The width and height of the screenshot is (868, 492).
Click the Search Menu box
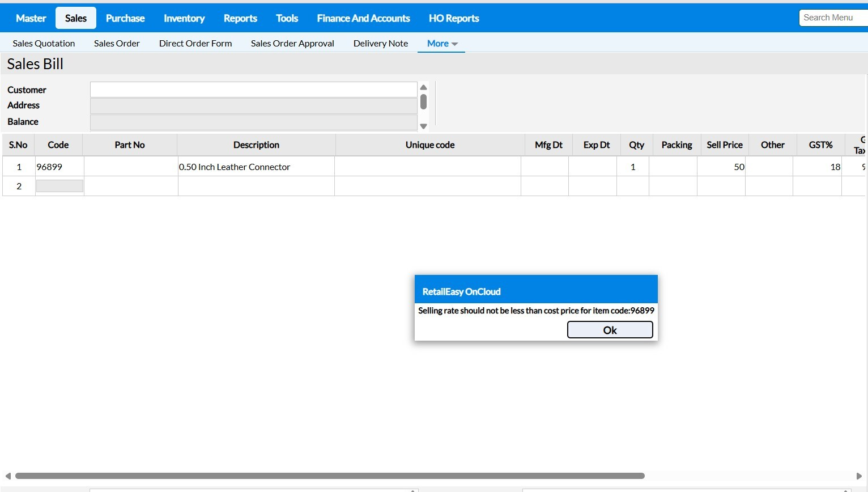[833, 18]
